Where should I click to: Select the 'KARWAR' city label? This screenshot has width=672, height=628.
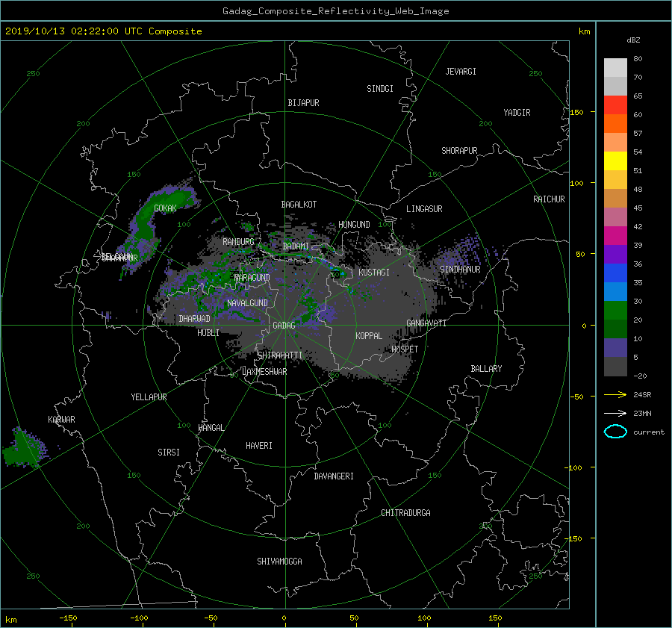point(61,420)
